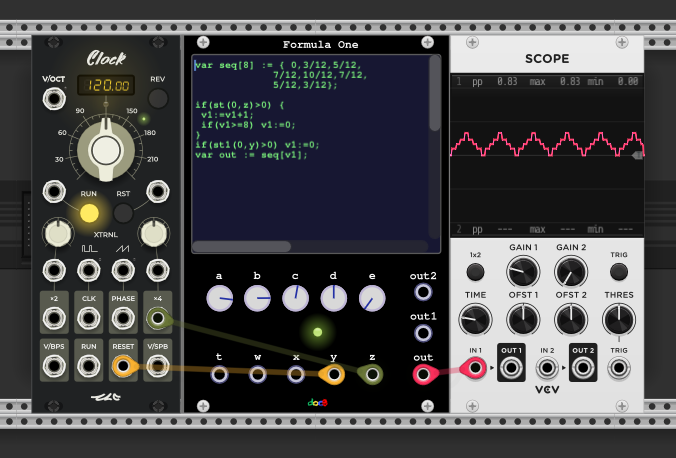Screen dimensions: 676x458
Task: Click knob c on Formula One
Action: coord(295,298)
